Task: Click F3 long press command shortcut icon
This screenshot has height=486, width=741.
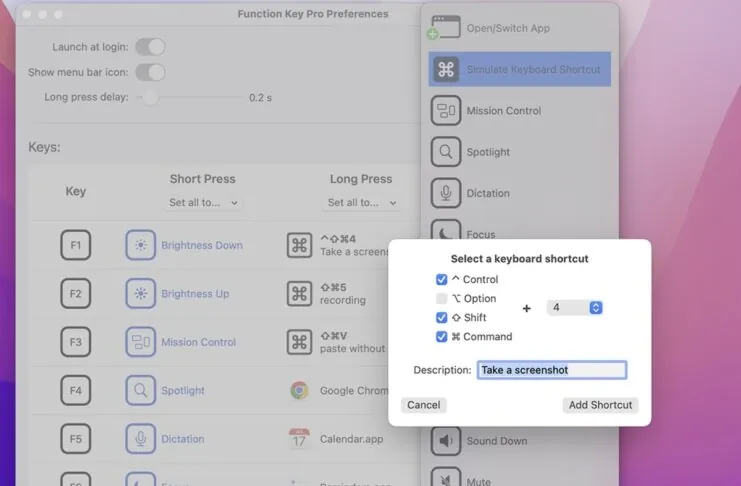Action: [300, 342]
